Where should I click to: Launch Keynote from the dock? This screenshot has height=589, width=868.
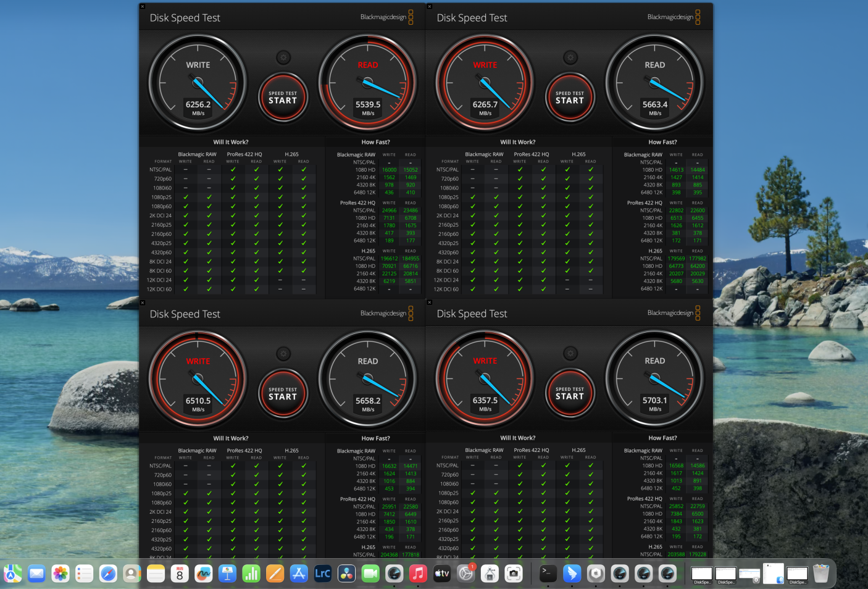(x=227, y=574)
